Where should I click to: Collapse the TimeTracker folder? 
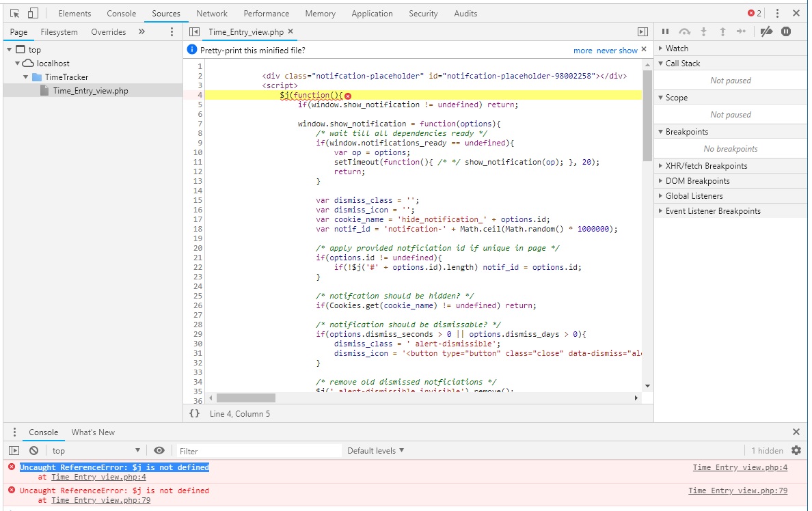coord(26,77)
